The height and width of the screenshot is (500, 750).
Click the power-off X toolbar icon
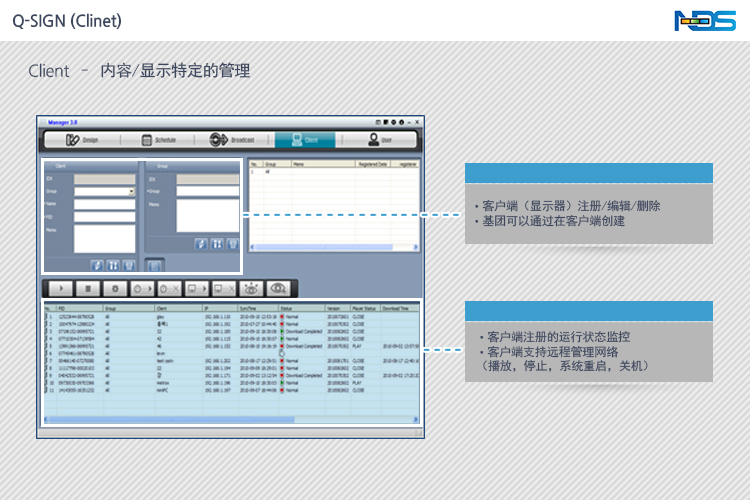point(169,288)
